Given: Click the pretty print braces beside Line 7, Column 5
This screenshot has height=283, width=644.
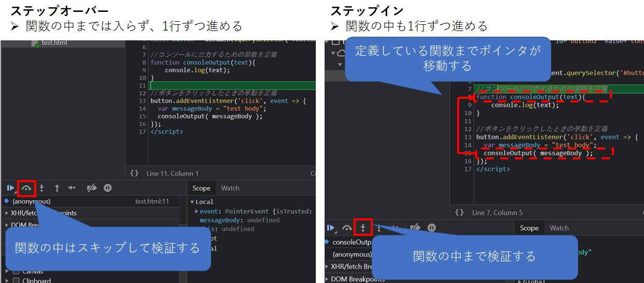Looking at the screenshot, I should (x=459, y=213).
